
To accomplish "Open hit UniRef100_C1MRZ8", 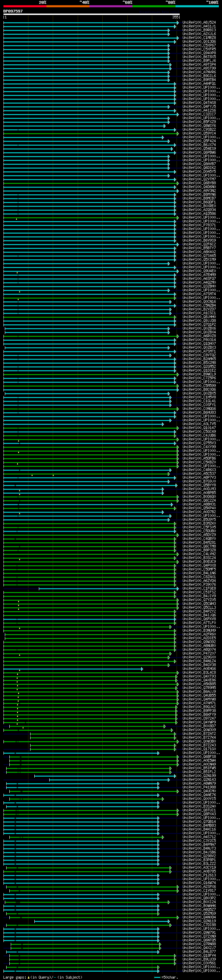I will [x=199, y=38].
